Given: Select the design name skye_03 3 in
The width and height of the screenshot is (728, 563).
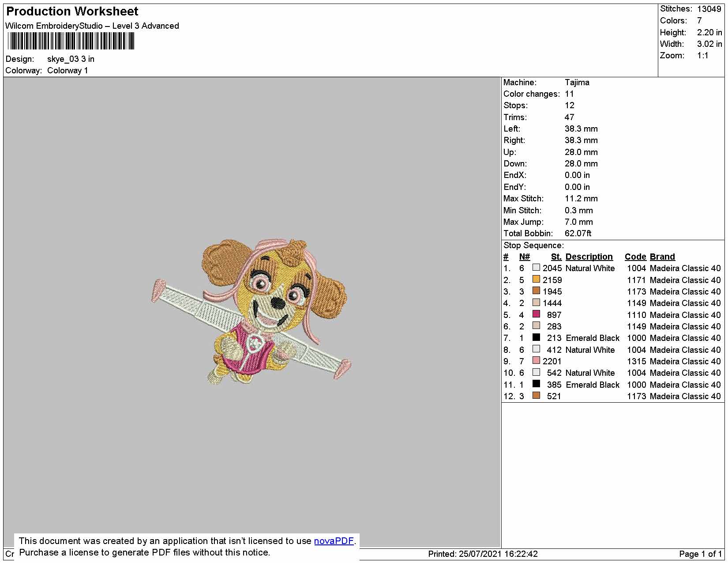Looking at the screenshot, I should pyautogui.click(x=71, y=59).
